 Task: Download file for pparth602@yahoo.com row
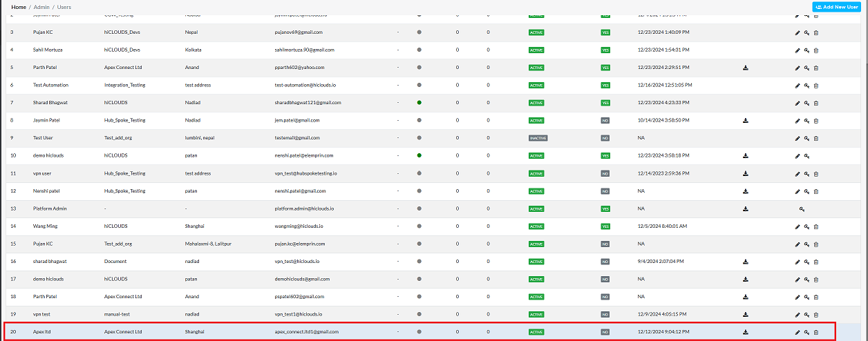pyautogui.click(x=746, y=68)
